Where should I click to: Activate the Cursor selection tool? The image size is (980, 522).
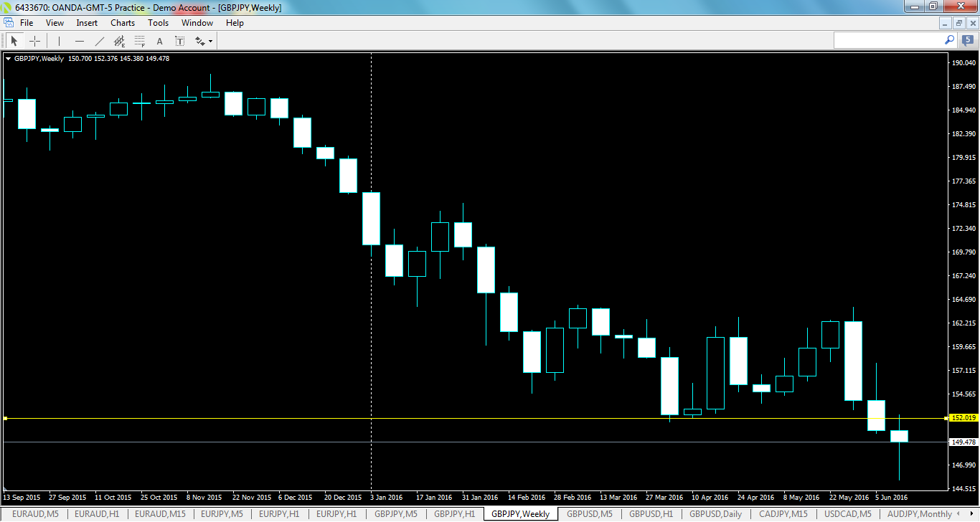pyautogui.click(x=14, y=40)
